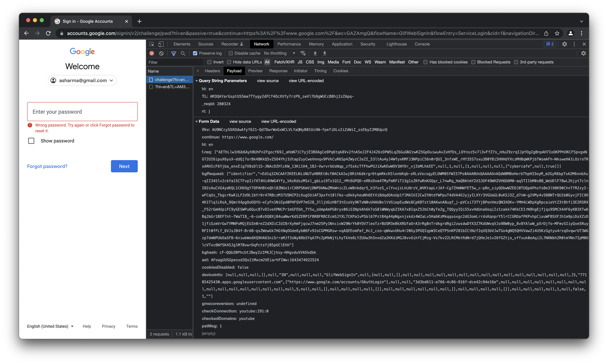Click the Import HAR upload icon
This screenshot has height=364, width=608.
(x=315, y=53)
